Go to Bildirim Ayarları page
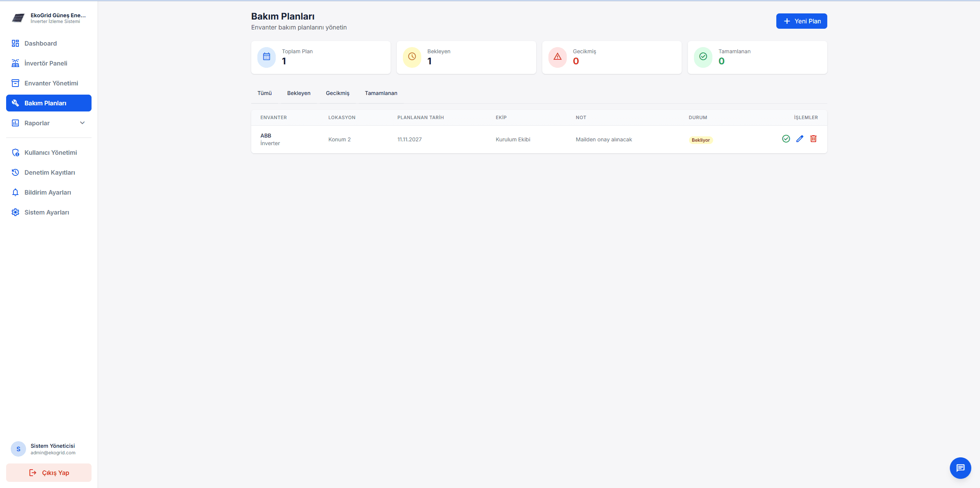The image size is (980, 488). point(47,192)
